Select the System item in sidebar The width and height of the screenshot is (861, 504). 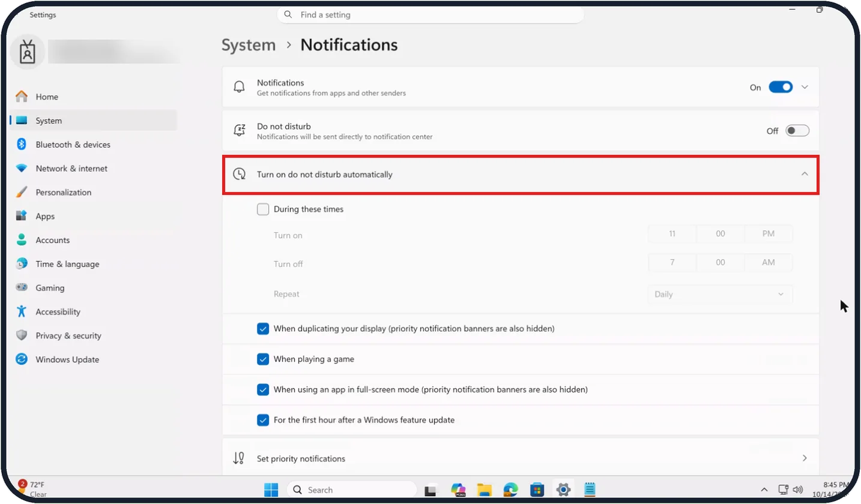pyautogui.click(x=93, y=121)
